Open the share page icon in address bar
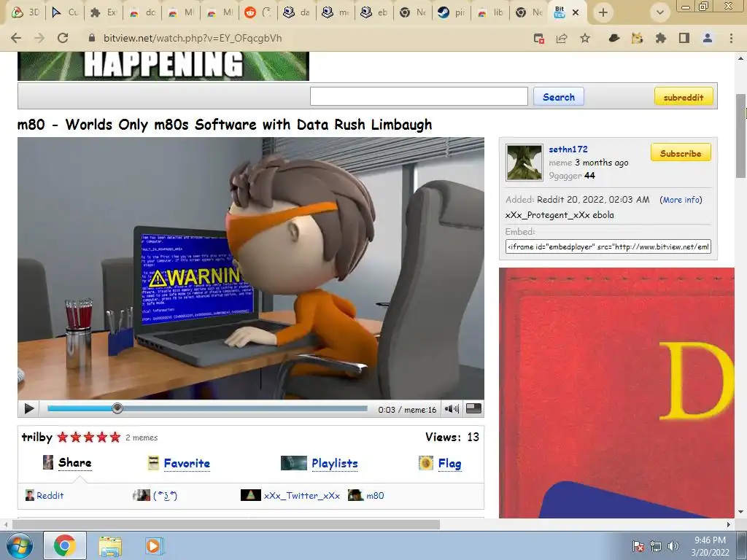Screen dimensions: 747x560 click(562, 39)
